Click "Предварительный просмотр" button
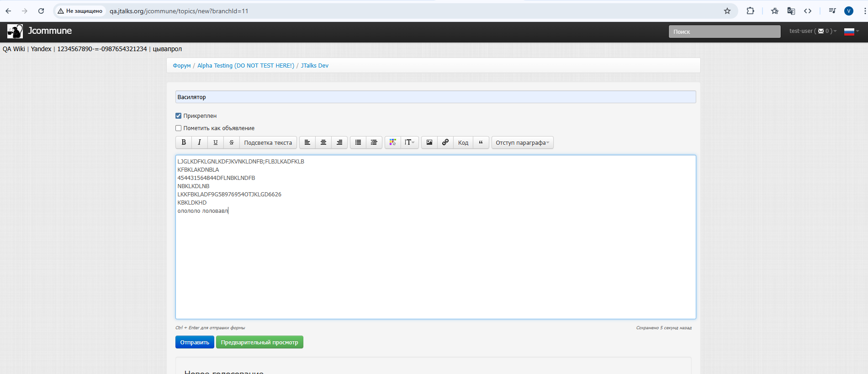868x374 pixels. 259,342
